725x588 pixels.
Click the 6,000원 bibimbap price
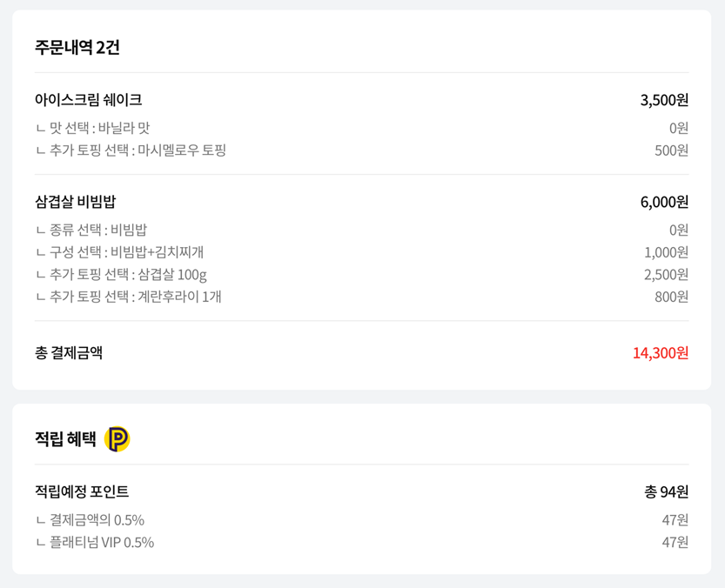coord(664,202)
